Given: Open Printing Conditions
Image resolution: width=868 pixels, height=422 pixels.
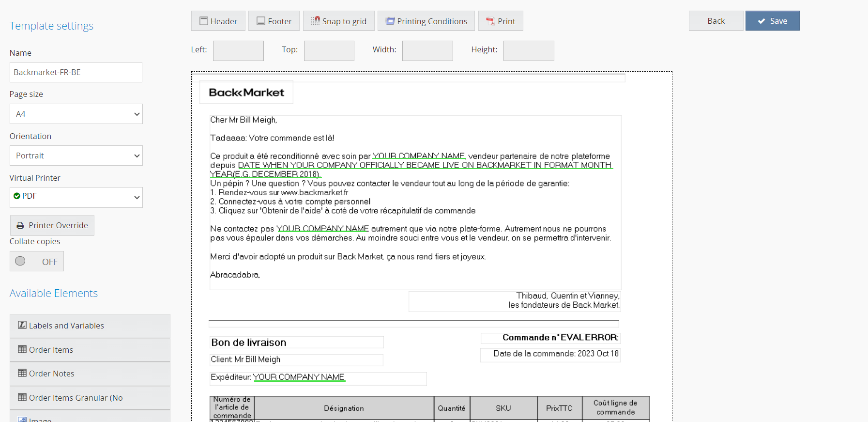Looking at the screenshot, I should point(426,21).
